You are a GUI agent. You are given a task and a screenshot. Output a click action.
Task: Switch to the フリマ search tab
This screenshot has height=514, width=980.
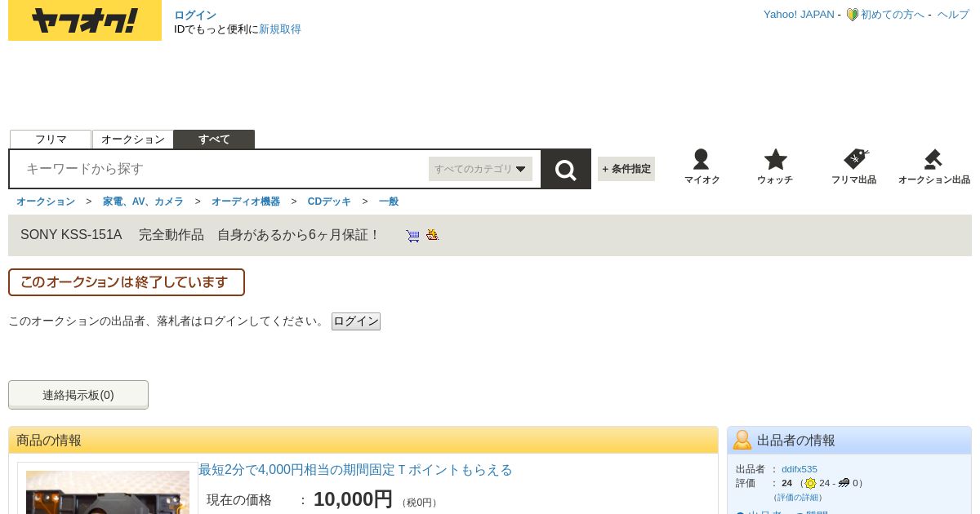point(51,140)
